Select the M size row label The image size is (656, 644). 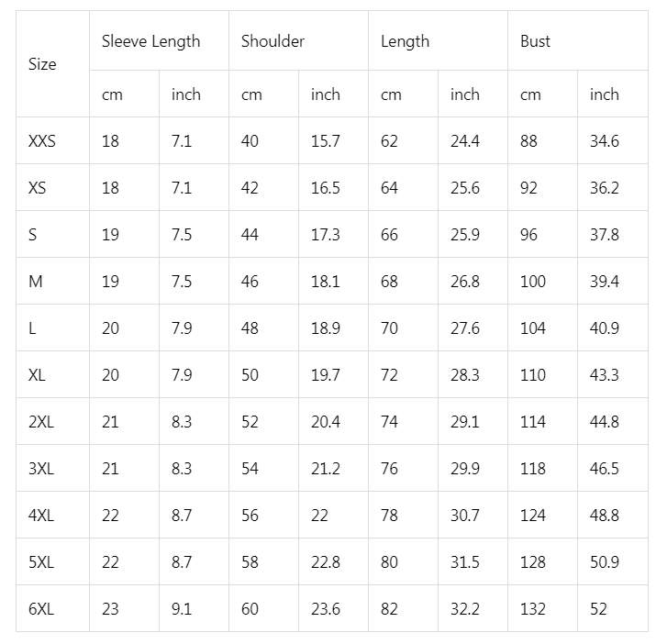coord(36,282)
